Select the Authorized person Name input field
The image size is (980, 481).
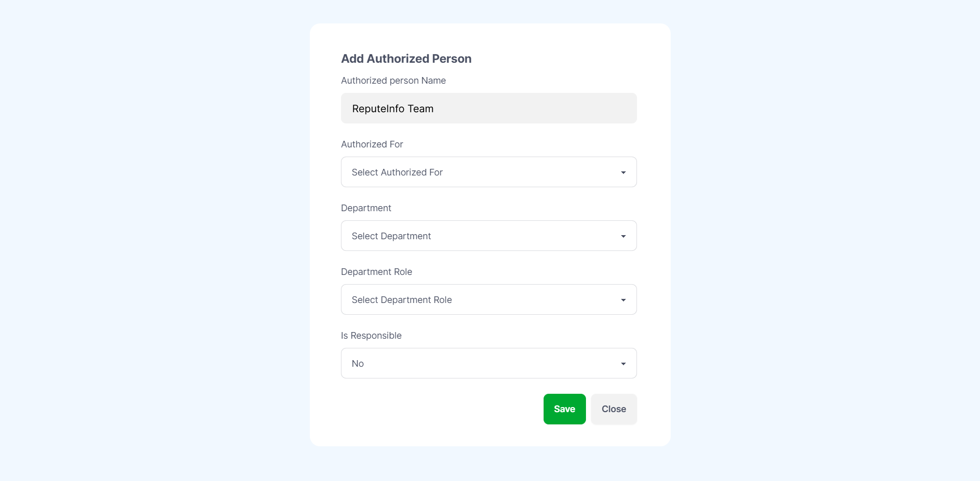(x=488, y=108)
